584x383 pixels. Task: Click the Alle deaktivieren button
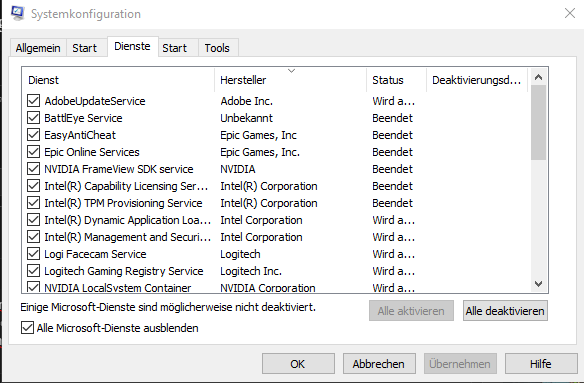coord(505,311)
